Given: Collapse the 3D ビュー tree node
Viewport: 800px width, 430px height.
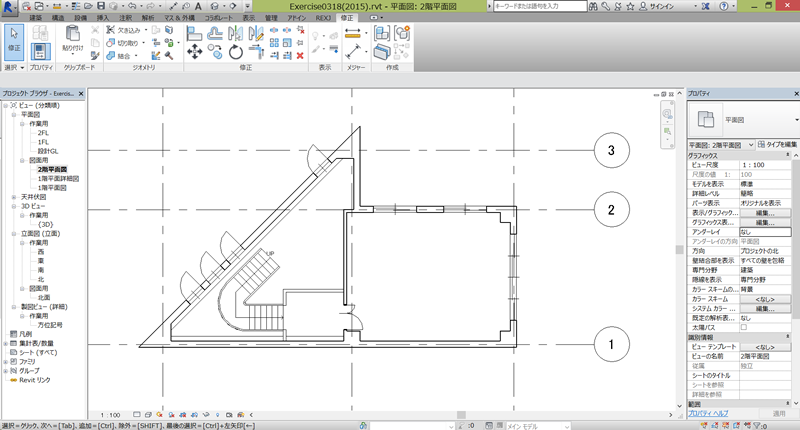Looking at the screenshot, I should coord(14,206).
